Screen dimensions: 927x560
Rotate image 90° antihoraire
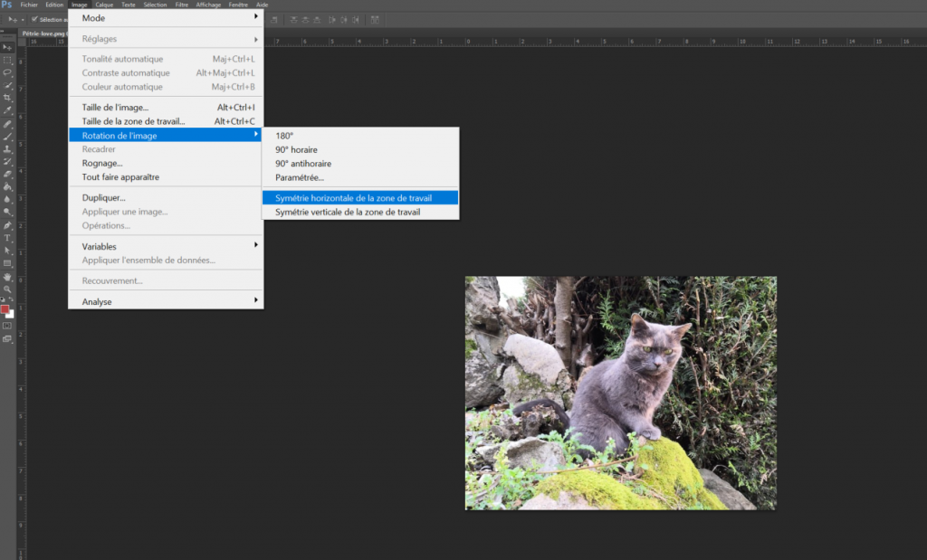click(x=360, y=164)
